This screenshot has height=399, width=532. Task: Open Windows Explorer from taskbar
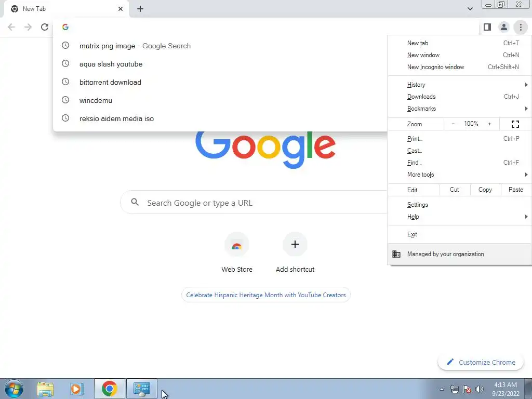click(45, 389)
